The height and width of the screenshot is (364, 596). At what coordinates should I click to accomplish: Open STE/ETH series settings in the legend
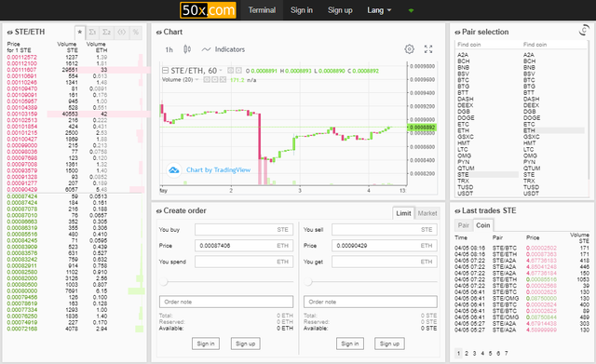[x=238, y=71]
